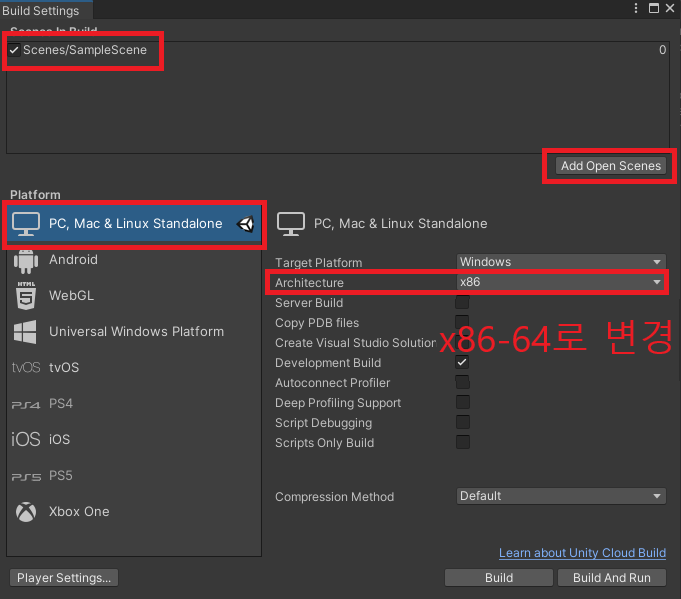Choose the Xbox One logo icon

click(26, 512)
